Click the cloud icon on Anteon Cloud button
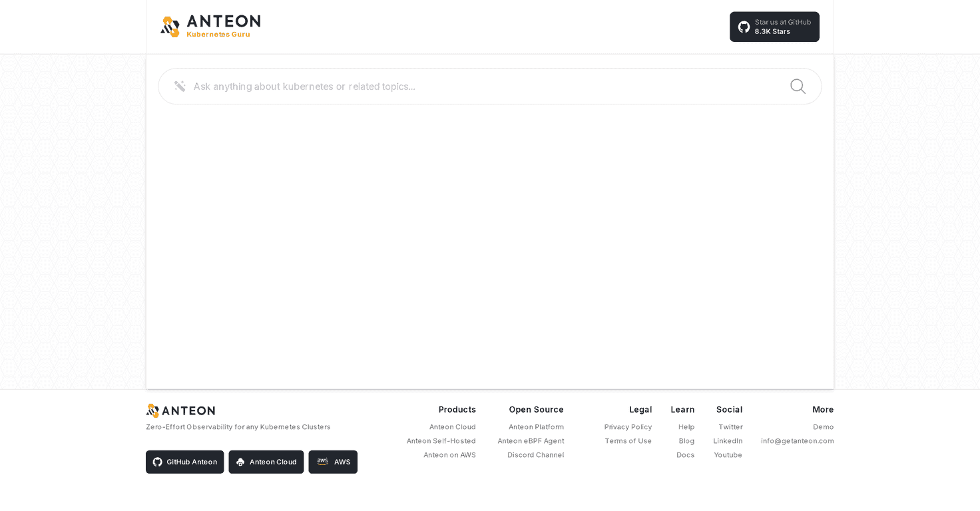The height and width of the screenshot is (511, 980). pos(240,462)
